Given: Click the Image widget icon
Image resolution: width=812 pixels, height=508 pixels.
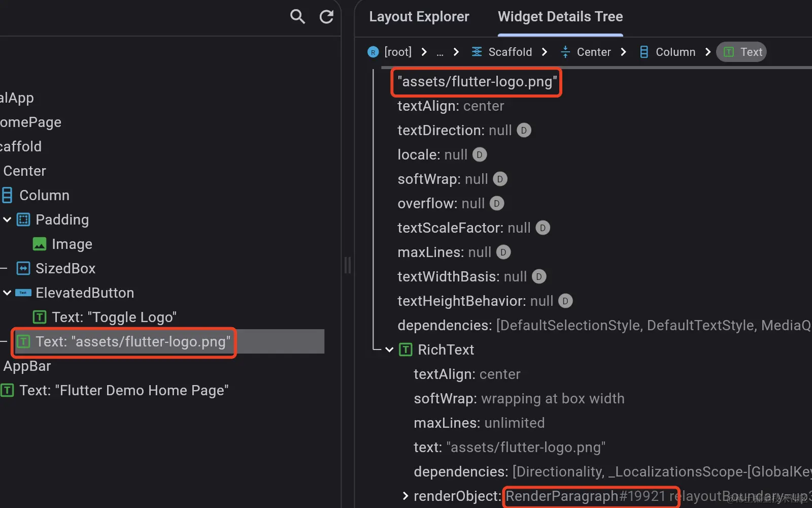Looking at the screenshot, I should click(40, 244).
